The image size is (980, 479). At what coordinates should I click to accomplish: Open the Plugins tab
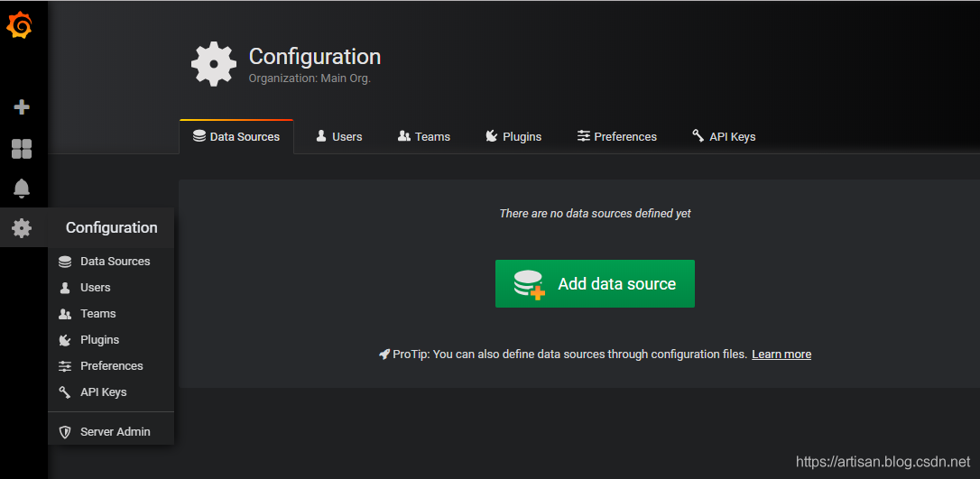513,136
